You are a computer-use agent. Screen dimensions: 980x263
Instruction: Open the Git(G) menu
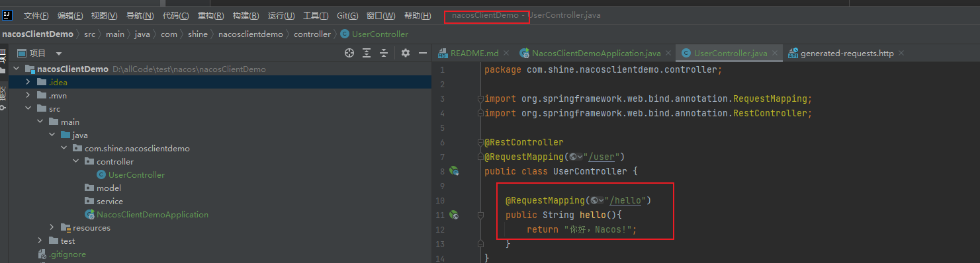click(x=347, y=16)
